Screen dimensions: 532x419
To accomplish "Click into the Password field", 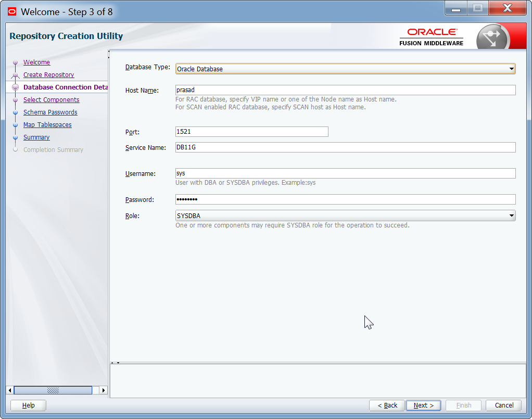I will point(346,199).
